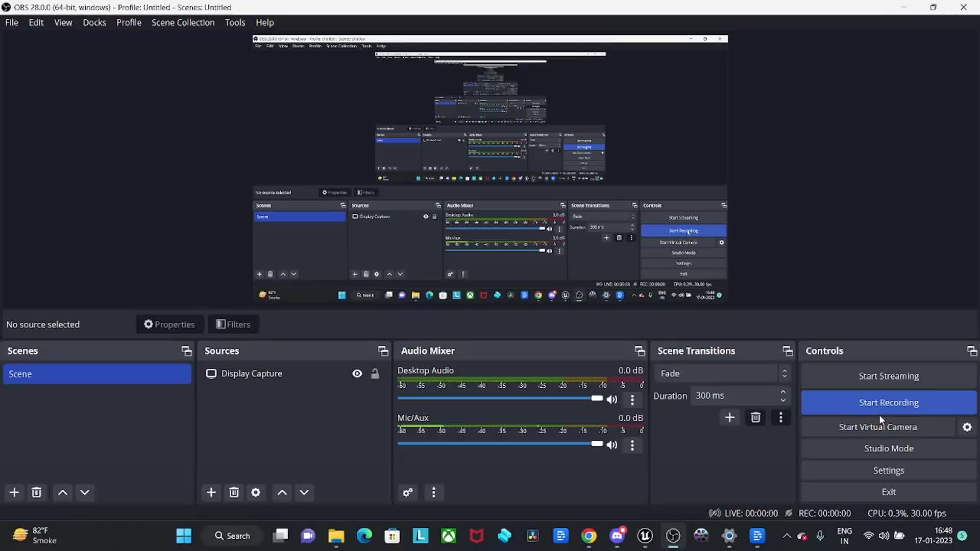Viewport: 980px width, 551px height.
Task: Click the Studio Mode button
Action: (x=888, y=448)
